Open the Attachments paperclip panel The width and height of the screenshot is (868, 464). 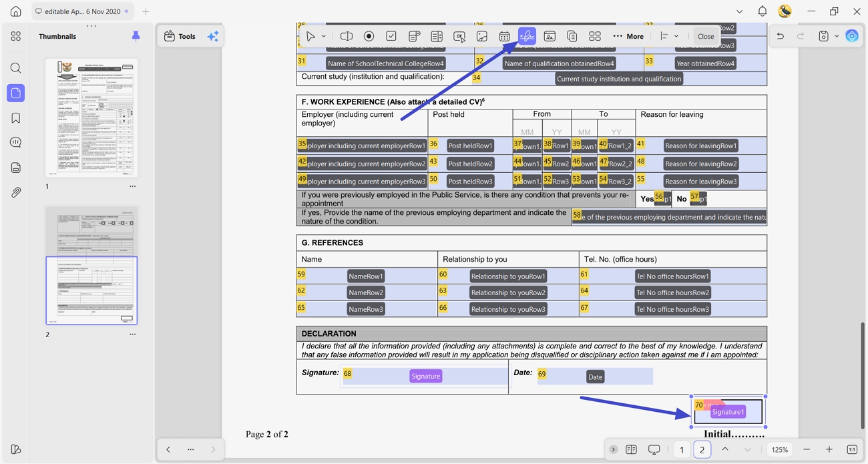[16, 192]
